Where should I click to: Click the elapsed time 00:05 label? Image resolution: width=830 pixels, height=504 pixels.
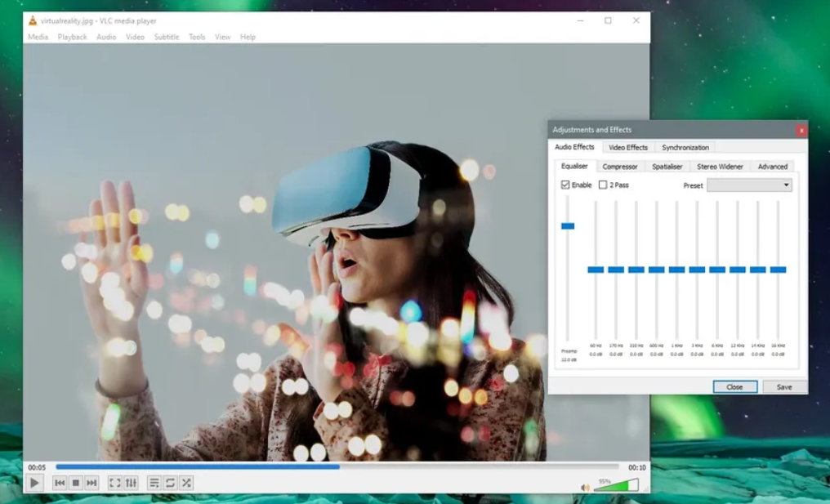click(x=37, y=467)
